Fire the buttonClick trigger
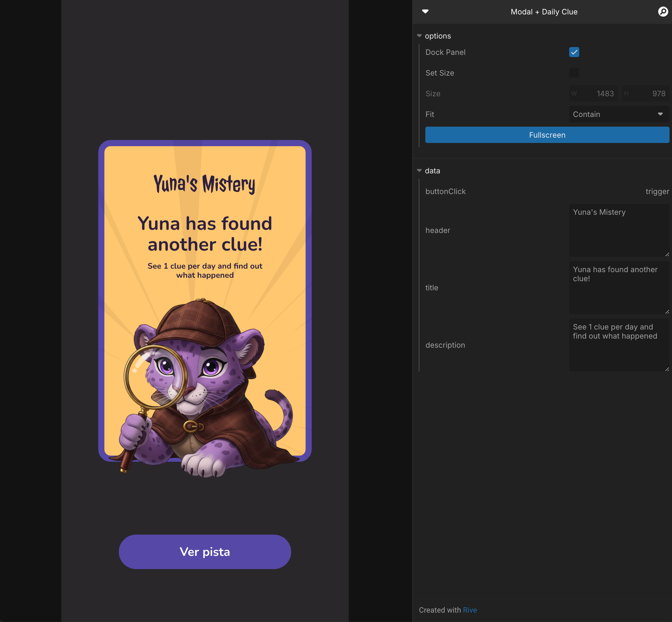The width and height of the screenshot is (672, 622). [x=657, y=192]
